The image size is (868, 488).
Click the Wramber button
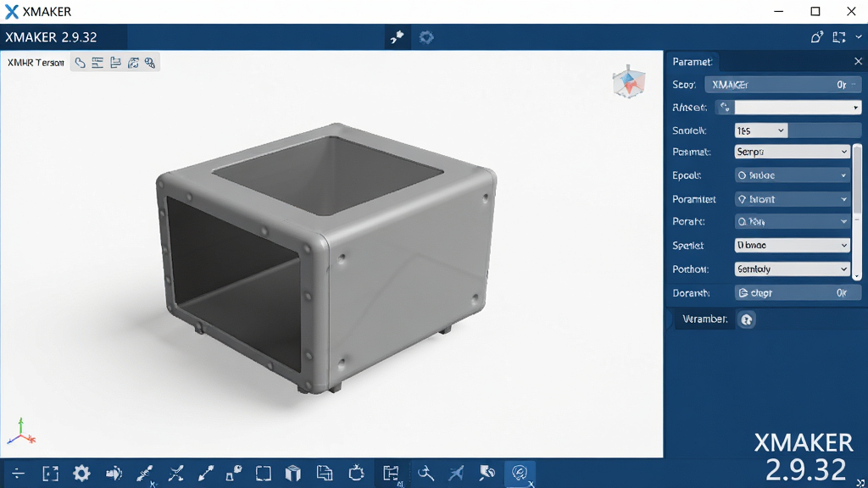point(704,319)
